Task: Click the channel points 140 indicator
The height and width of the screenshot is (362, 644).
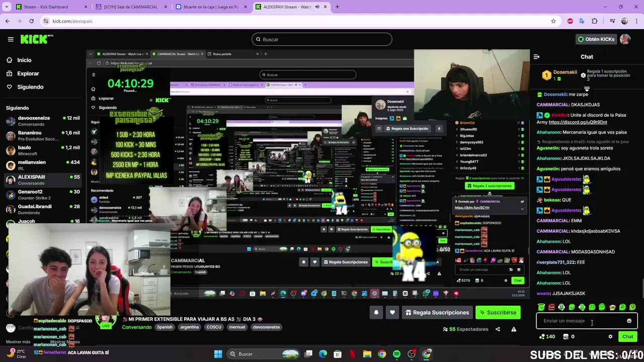Action: (x=547, y=337)
